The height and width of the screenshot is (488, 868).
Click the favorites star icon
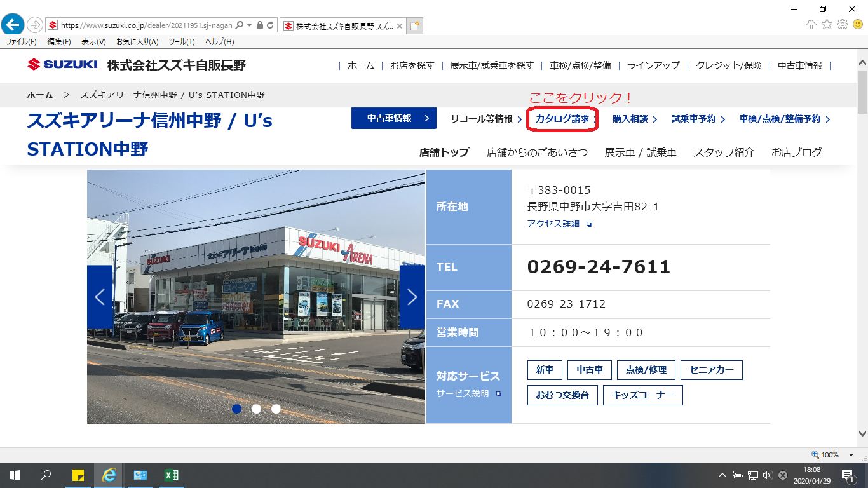(827, 25)
